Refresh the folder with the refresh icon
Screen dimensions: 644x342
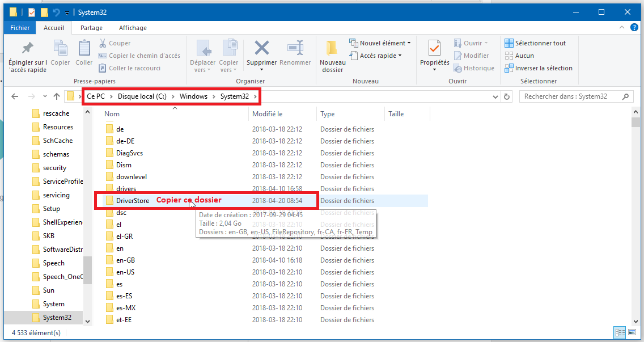[507, 96]
